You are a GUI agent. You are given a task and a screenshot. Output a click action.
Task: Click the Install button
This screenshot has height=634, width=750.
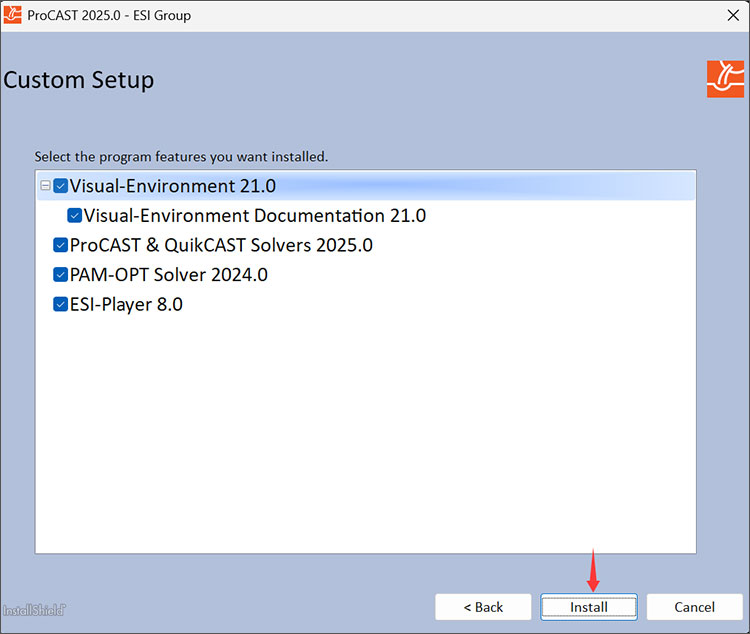click(x=589, y=607)
